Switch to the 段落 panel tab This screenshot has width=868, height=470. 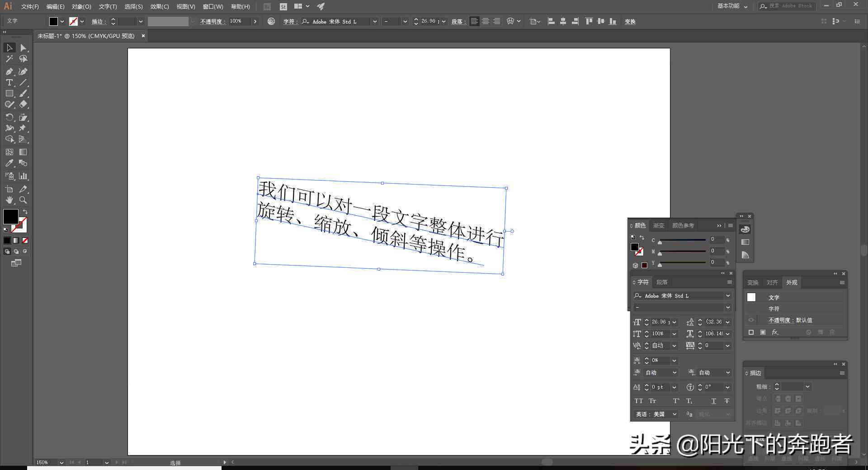pyautogui.click(x=662, y=282)
